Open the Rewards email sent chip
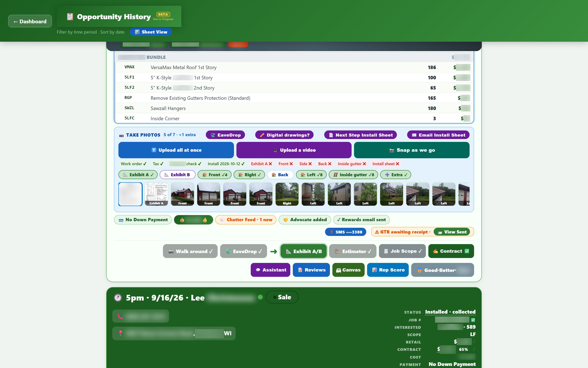Screen dimensions: 588x368 coord(361,220)
